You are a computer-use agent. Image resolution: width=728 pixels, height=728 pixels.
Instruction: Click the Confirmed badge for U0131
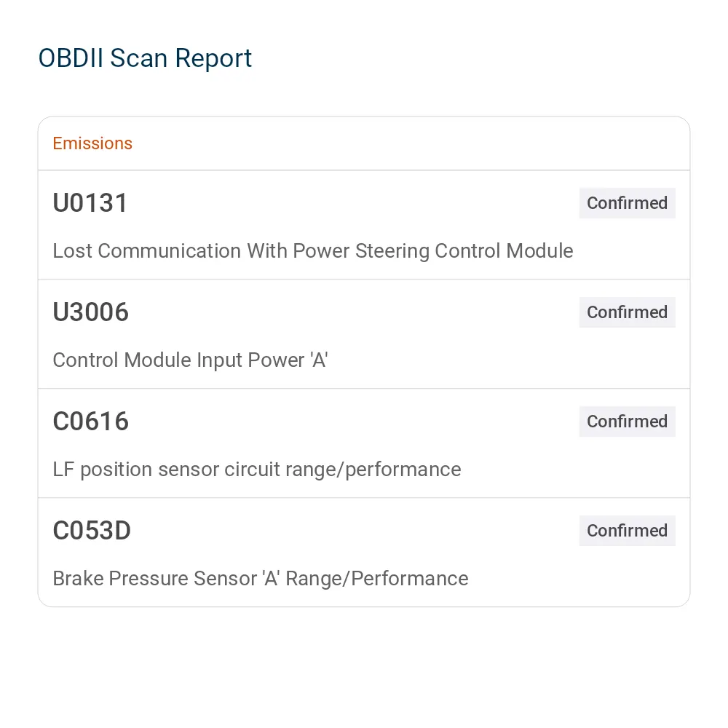coord(627,203)
